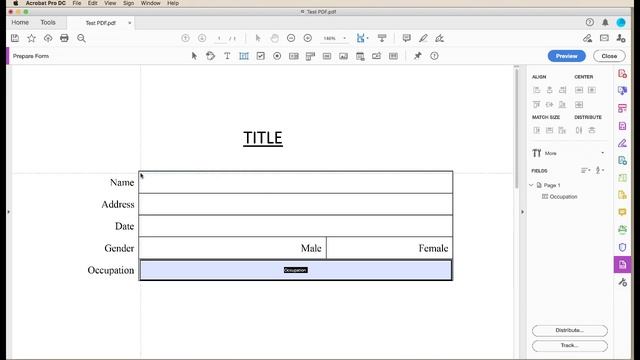Go to next page arrow

[202, 38]
